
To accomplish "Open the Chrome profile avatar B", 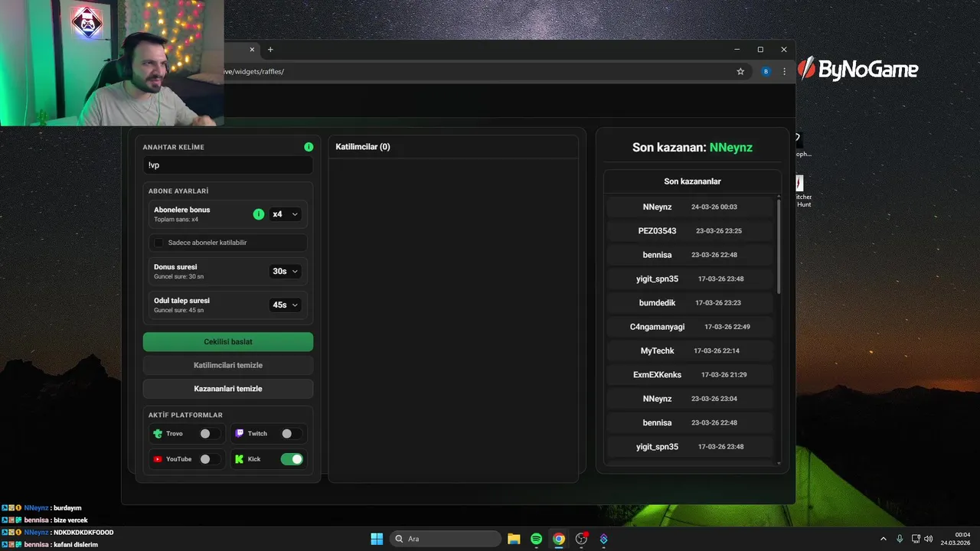I will coord(766,71).
